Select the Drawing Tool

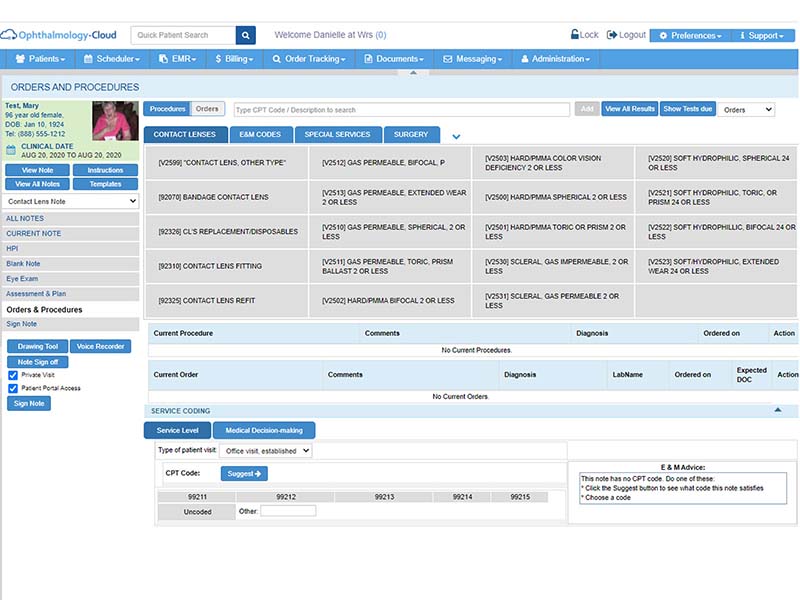(x=36, y=346)
